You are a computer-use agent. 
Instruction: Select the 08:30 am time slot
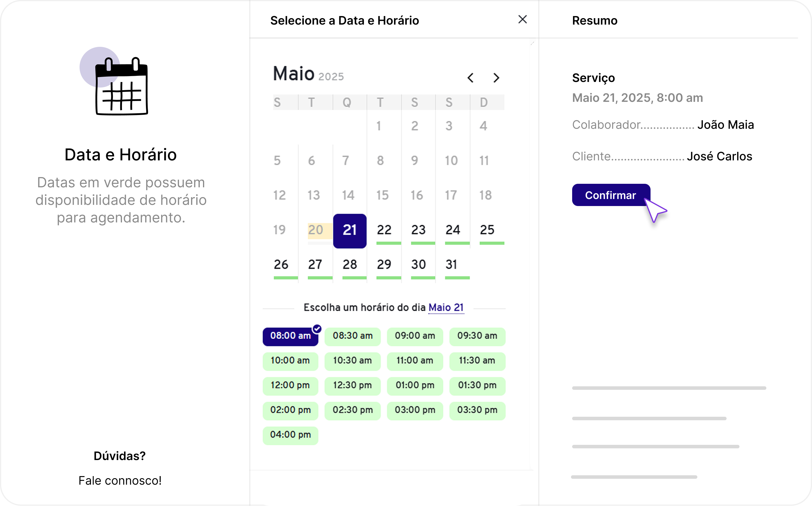tap(352, 336)
